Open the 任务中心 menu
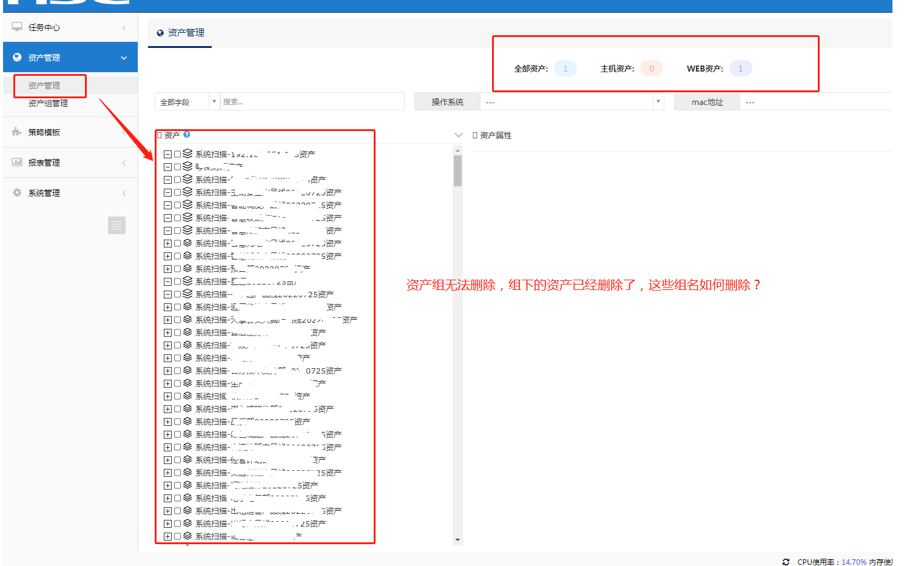924x566 pixels. 70,27
